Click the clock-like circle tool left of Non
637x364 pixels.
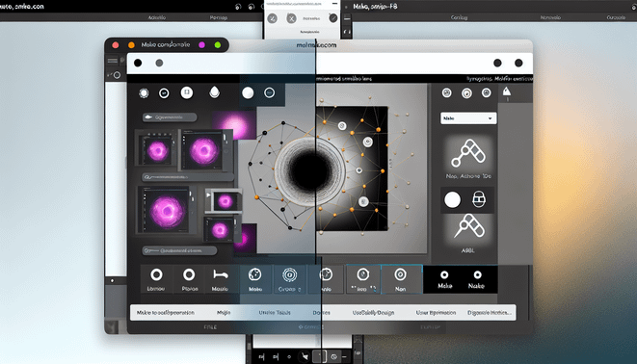click(x=363, y=279)
